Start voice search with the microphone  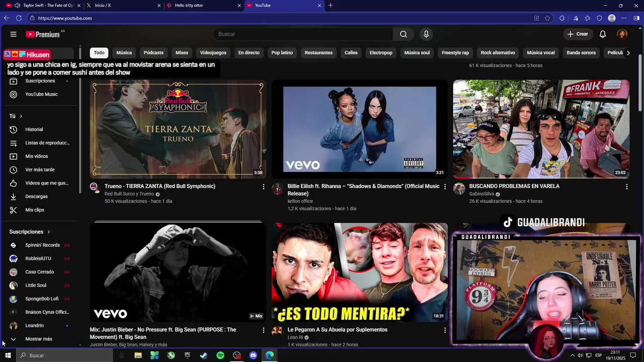tap(426, 34)
